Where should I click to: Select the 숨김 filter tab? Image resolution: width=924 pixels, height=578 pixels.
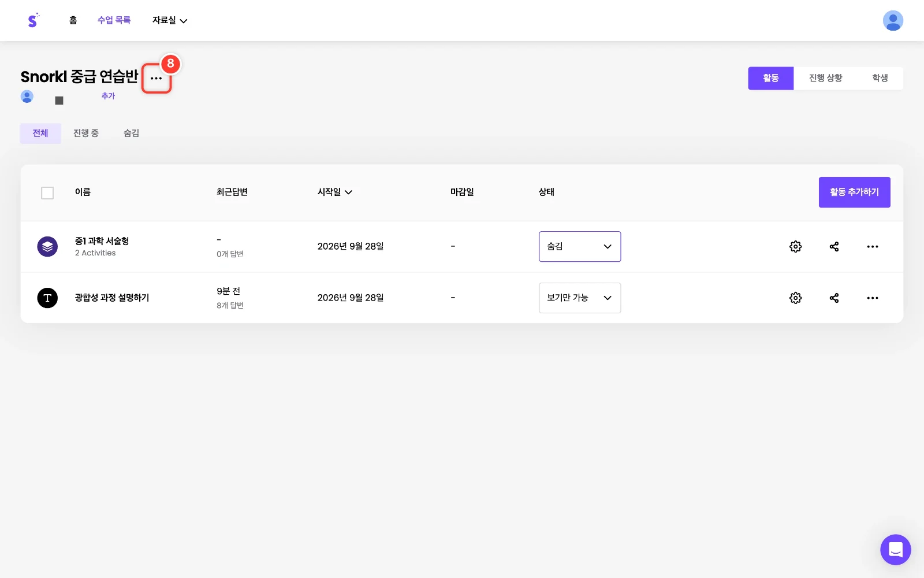point(131,133)
